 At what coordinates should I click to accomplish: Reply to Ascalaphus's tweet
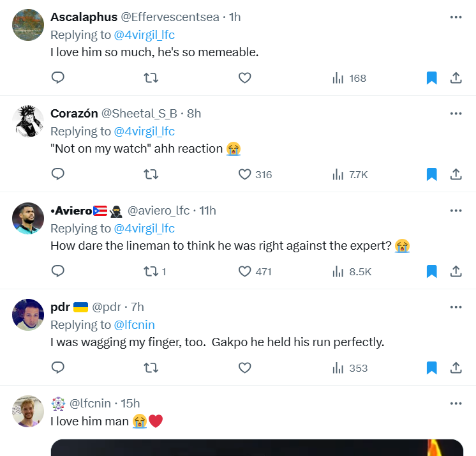point(58,78)
